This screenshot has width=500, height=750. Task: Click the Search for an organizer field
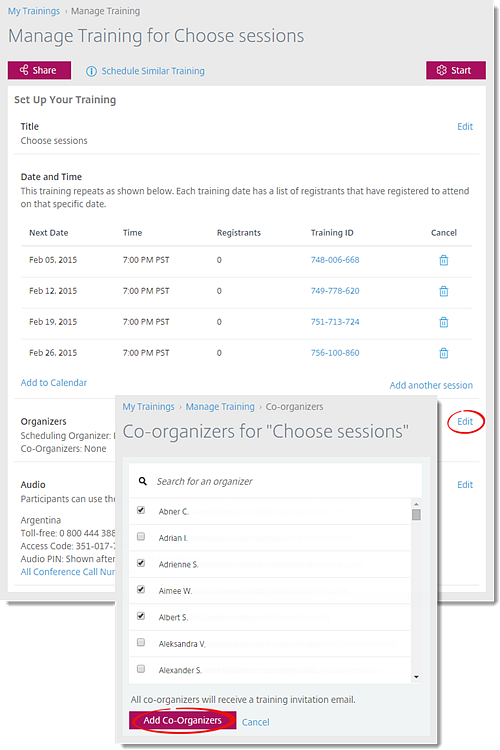tap(276, 481)
